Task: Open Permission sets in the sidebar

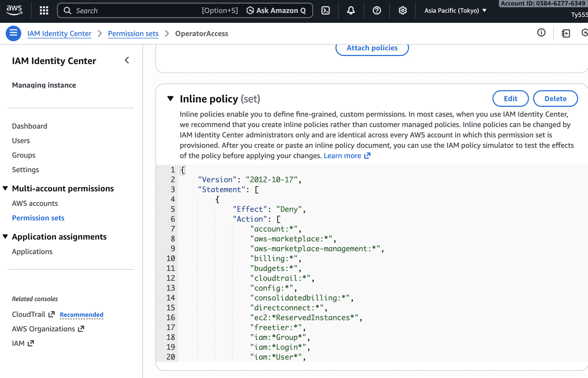Action: pos(38,218)
